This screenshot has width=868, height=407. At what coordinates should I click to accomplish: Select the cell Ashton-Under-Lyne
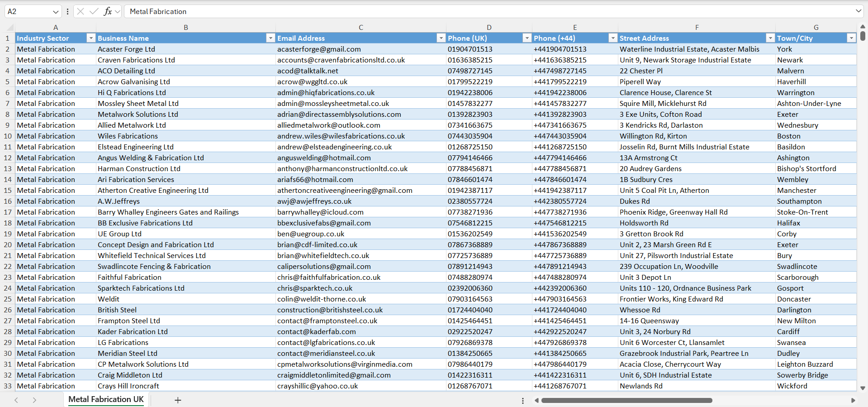click(x=816, y=103)
